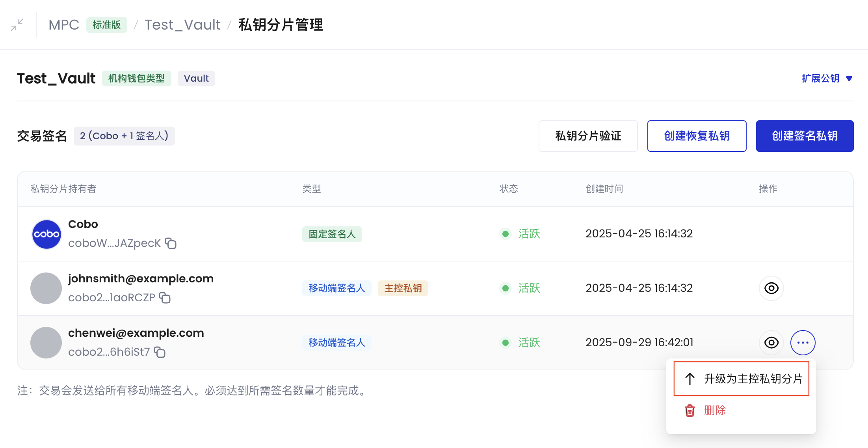Copy johnsmith's cobo2...1aoRCZP address
Image resolution: width=868 pixels, height=448 pixels.
coord(165,298)
